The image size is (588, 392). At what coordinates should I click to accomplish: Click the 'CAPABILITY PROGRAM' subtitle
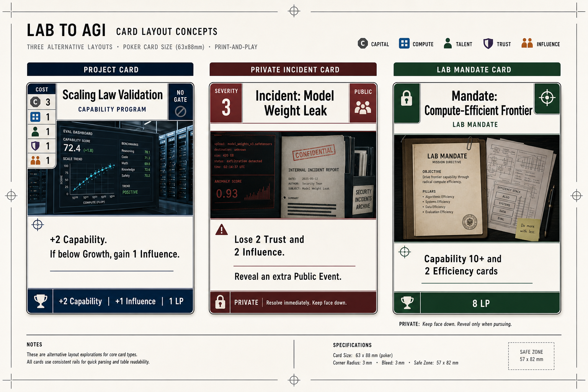[112, 109]
